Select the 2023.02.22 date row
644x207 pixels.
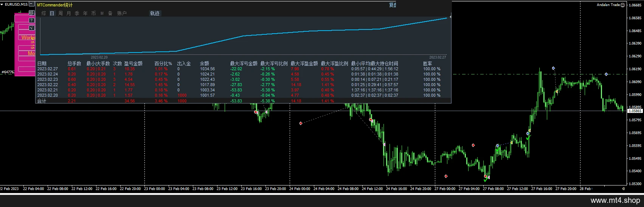[48, 85]
